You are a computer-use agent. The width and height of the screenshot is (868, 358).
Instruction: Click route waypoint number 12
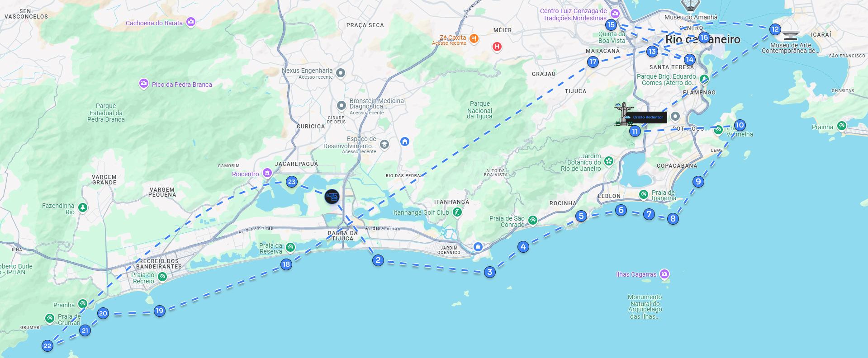point(775,29)
